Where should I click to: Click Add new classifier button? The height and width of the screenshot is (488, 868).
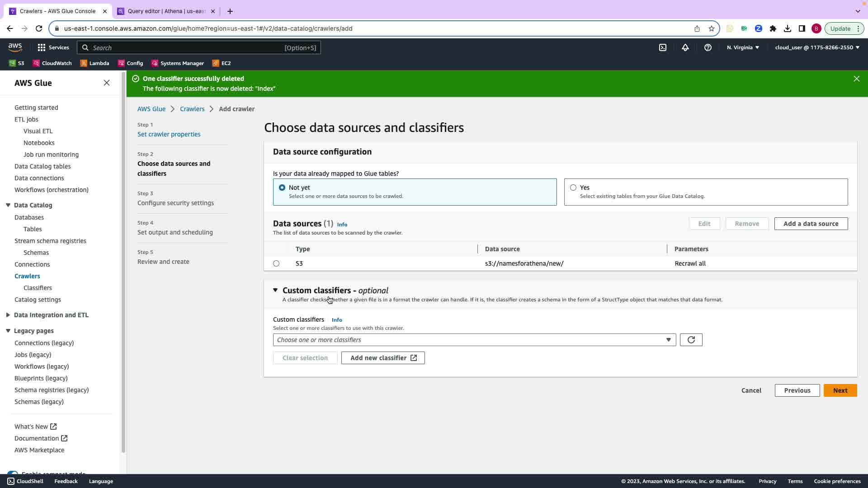[x=382, y=358]
